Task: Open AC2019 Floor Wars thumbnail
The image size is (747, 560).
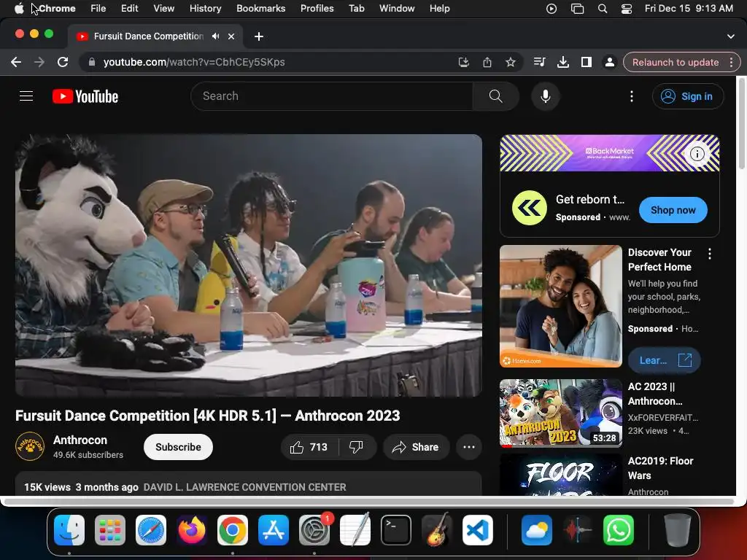Action: pyautogui.click(x=561, y=474)
